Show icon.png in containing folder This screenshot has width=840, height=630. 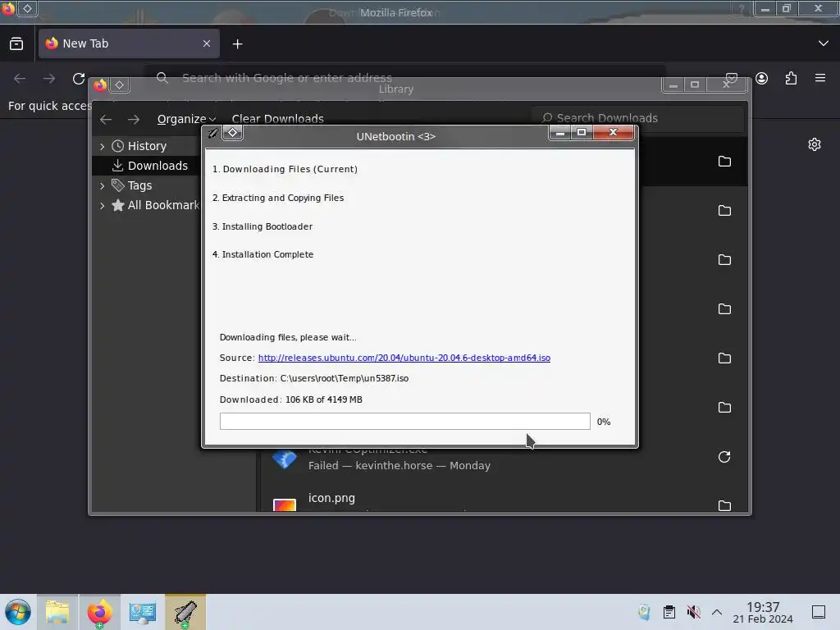[724, 505]
